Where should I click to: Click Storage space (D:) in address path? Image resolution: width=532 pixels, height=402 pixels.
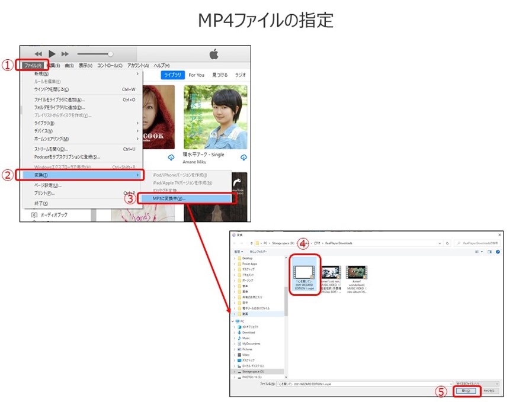tap(283, 243)
